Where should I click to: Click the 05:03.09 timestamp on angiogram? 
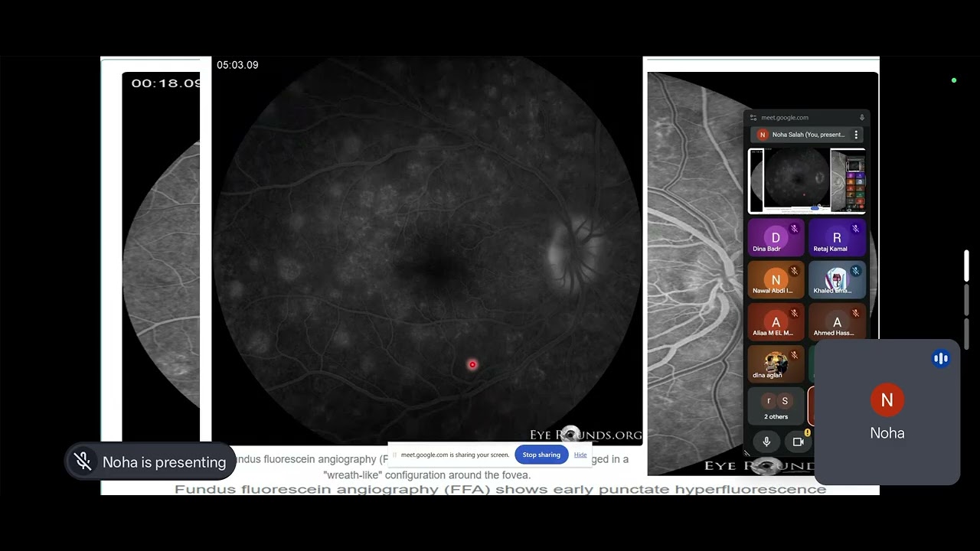click(x=237, y=65)
